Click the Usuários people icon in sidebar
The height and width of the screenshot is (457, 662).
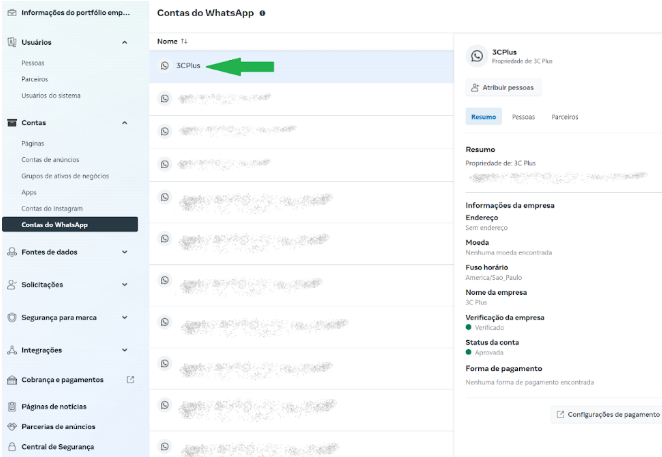click(x=11, y=42)
